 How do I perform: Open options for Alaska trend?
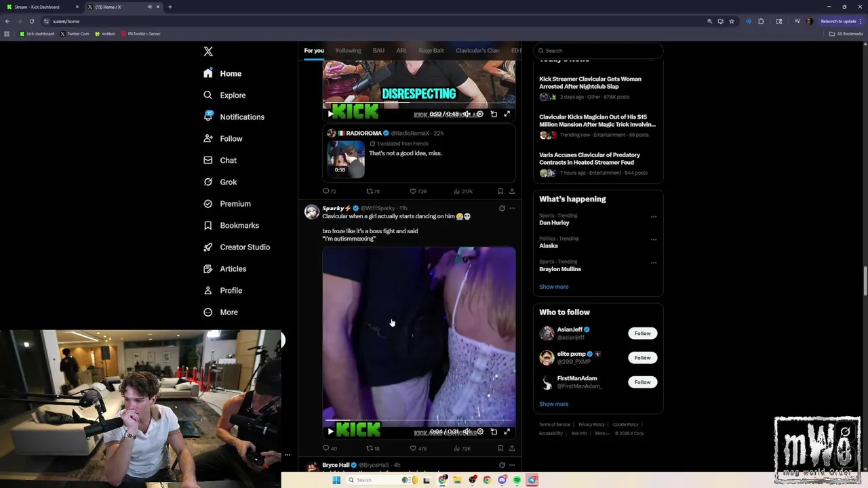coord(654,239)
